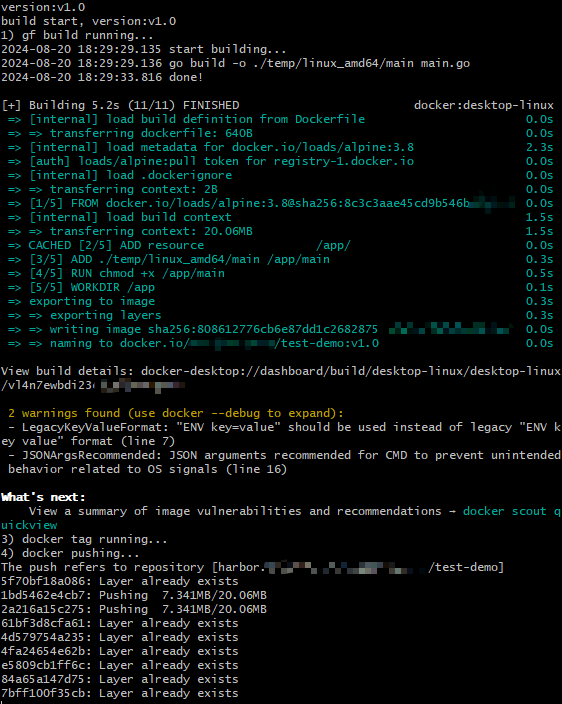
Task: Click the 'The push refers to repository' line
Action: [x=252, y=568]
